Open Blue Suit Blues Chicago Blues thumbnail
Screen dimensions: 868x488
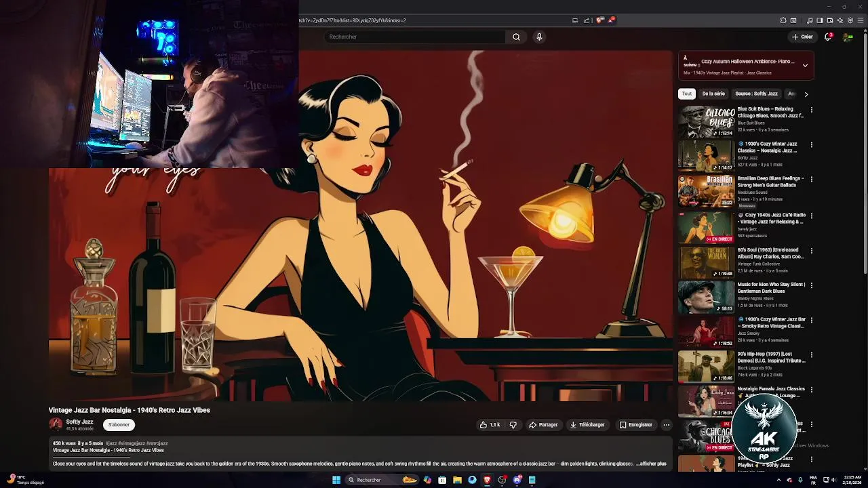[x=706, y=121]
